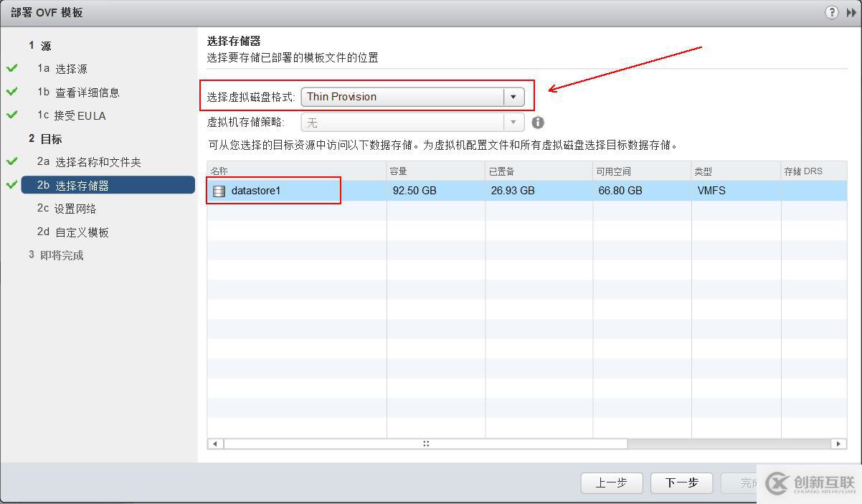Click the info icon beside 虚拟机存储策略
862x504 pixels.
pyautogui.click(x=538, y=122)
